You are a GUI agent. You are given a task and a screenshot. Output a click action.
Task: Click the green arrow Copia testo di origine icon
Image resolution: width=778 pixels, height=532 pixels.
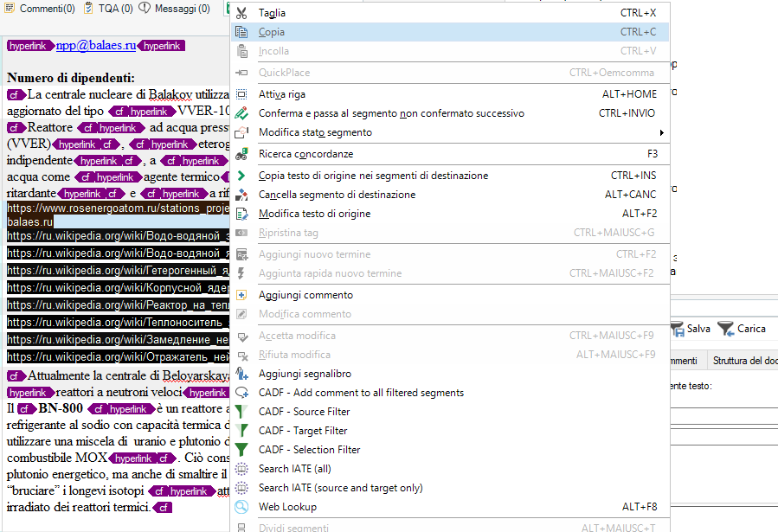[241, 176]
